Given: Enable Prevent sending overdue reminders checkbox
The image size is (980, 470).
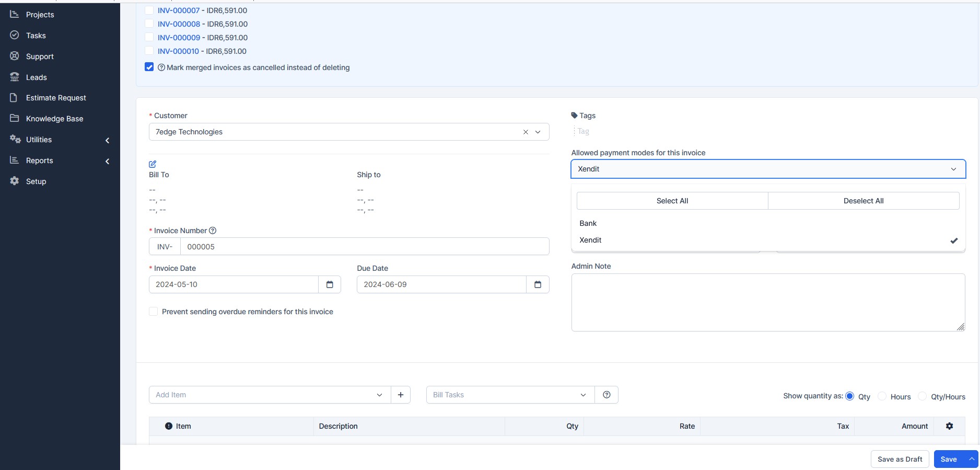Looking at the screenshot, I should pos(154,312).
